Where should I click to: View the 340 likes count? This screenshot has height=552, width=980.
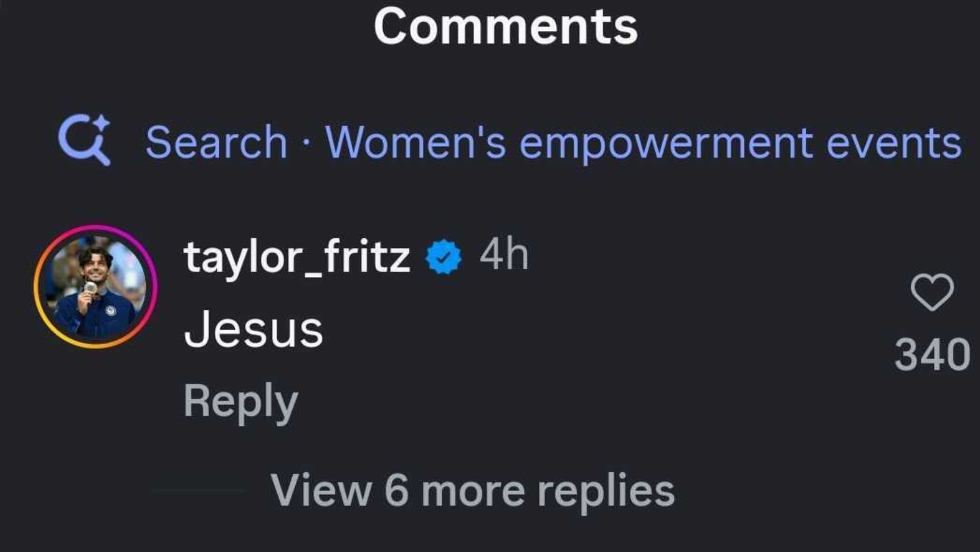click(x=932, y=355)
